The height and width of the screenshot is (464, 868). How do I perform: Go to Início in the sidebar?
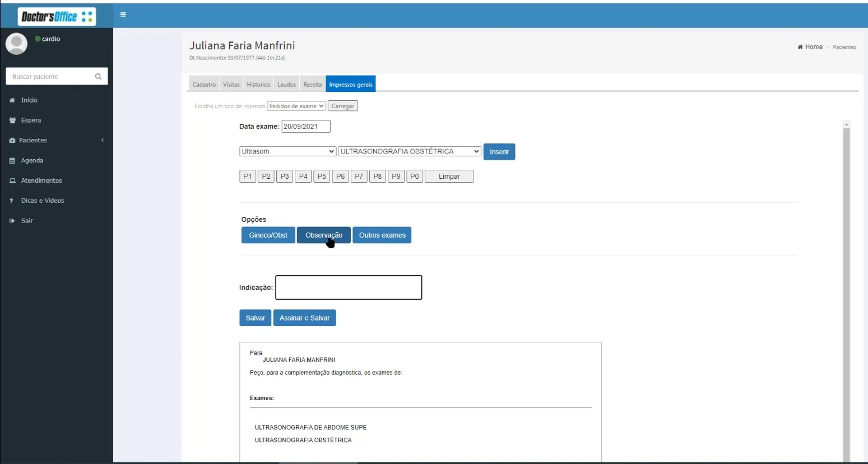29,100
